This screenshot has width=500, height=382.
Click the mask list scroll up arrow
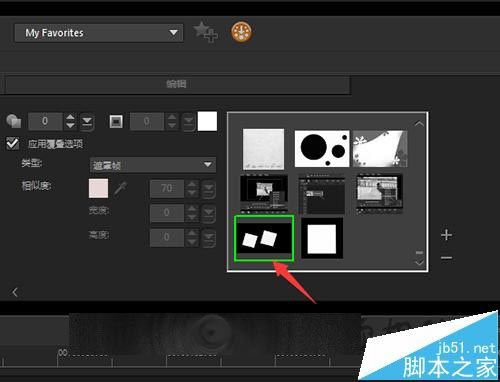pos(419,124)
